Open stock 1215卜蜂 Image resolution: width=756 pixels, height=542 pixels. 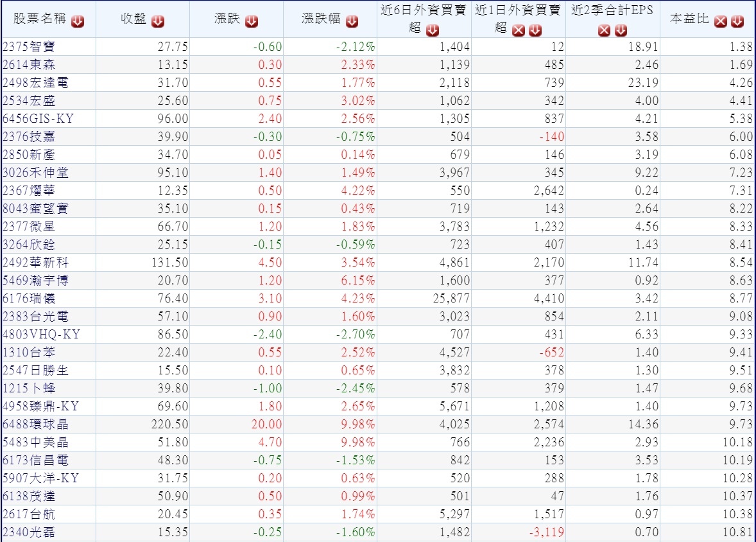(x=29, y=389)
